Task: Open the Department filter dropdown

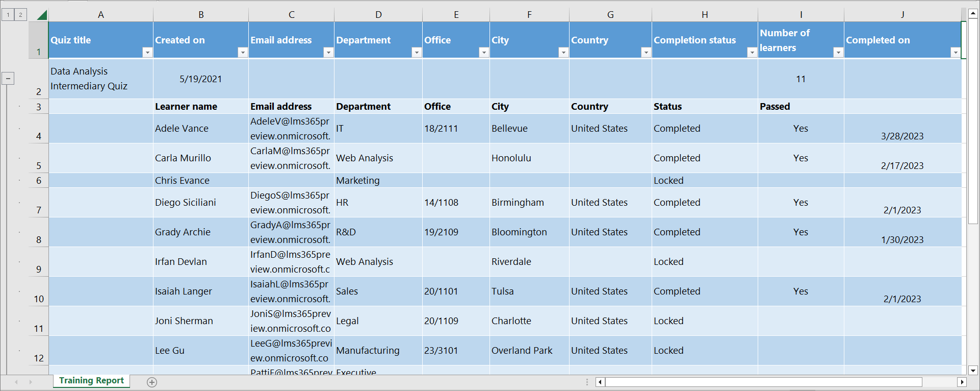Action: coord(416,53)
